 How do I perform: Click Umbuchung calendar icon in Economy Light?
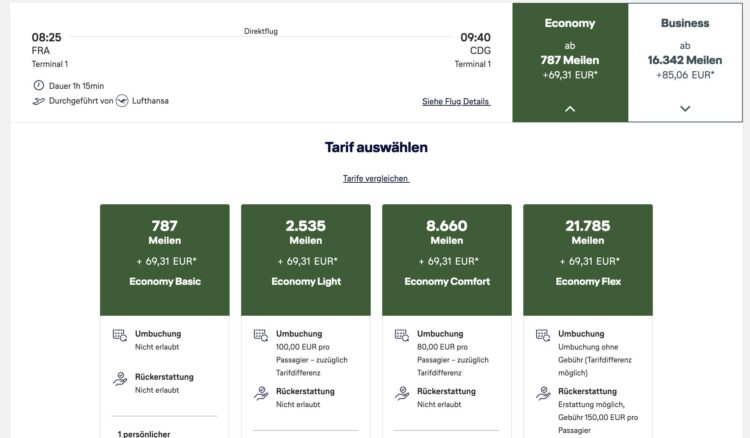tap(261, 335)
